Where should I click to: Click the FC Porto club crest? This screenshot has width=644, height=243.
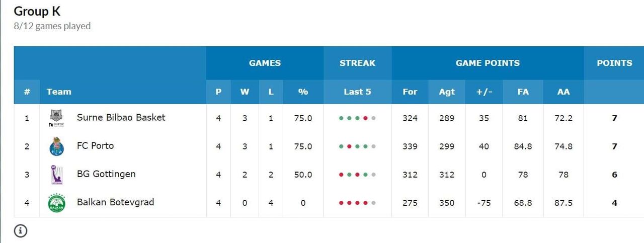pos(56,146)
